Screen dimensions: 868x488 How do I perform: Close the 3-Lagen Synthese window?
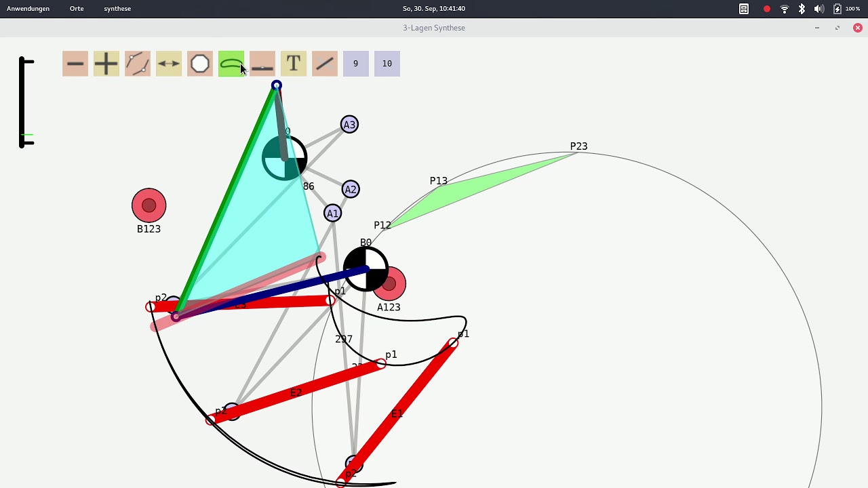pos(858,28)
